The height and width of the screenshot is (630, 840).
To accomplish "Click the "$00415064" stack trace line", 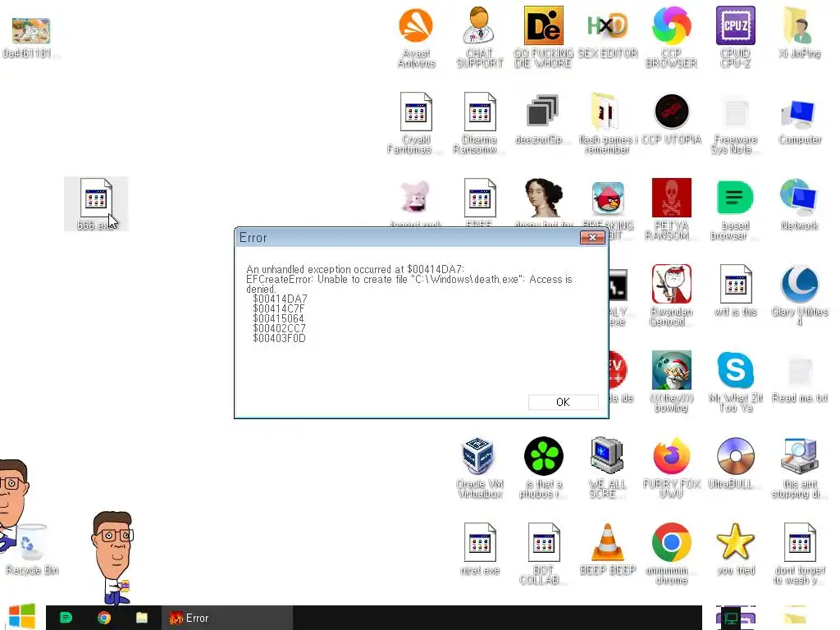I will coord(279,318).
